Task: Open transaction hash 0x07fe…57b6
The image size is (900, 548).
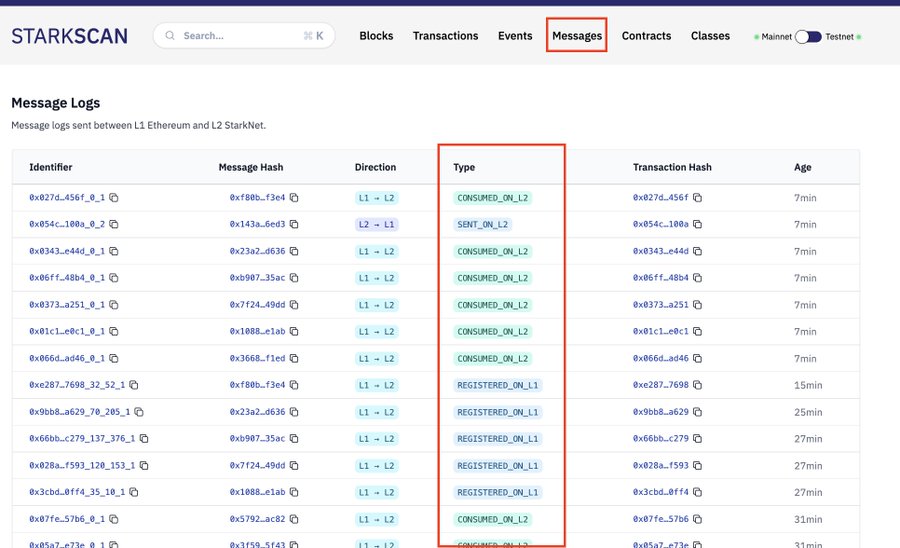Action: 661,519
